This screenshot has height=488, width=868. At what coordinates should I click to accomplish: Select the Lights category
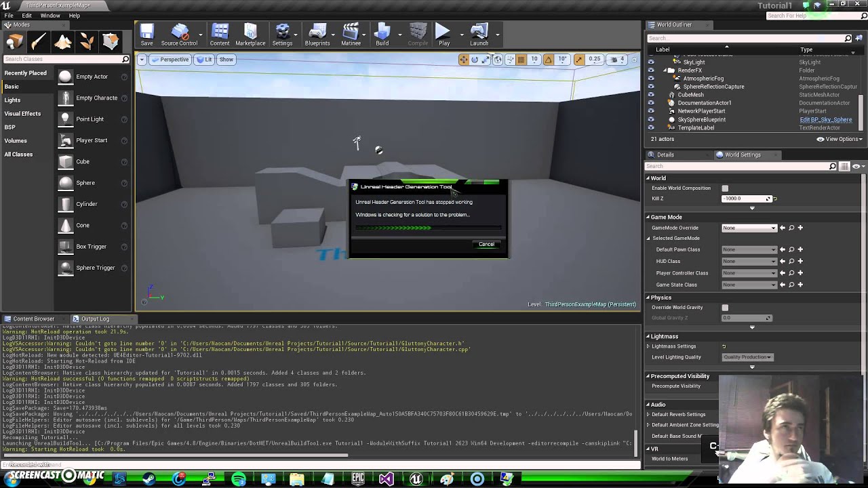click(x=12, y=100)
